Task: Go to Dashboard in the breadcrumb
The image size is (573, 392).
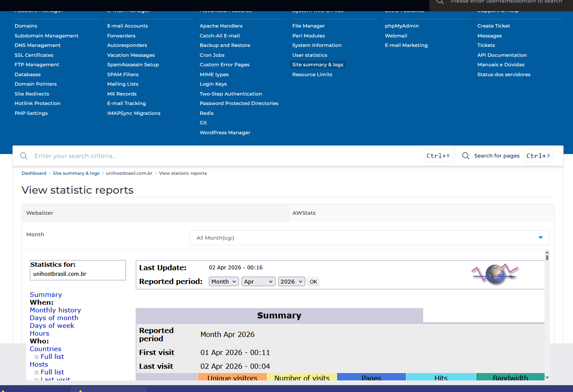Action: 34,173
